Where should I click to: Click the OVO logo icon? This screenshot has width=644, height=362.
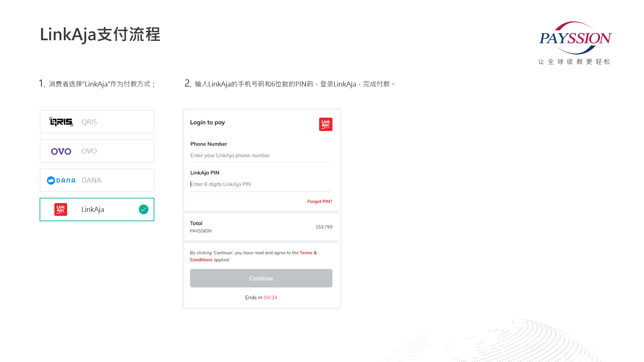61,151
